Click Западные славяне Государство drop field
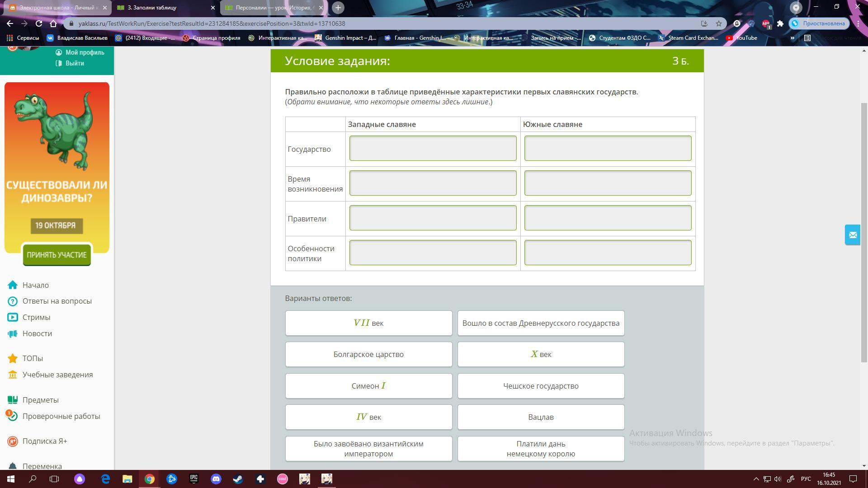The height and width of the screenshot is (488, 868). [433, 148]
